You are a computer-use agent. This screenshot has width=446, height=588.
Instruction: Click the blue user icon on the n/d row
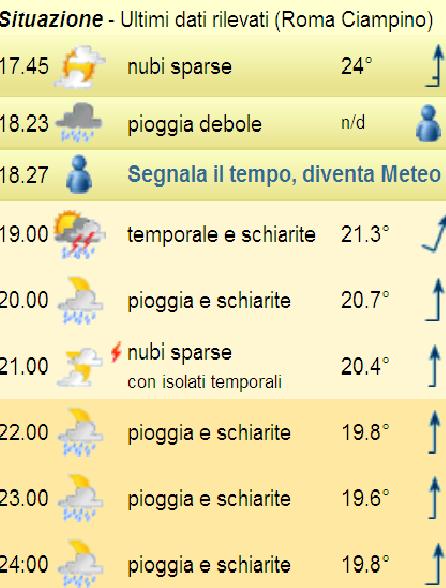429,123
